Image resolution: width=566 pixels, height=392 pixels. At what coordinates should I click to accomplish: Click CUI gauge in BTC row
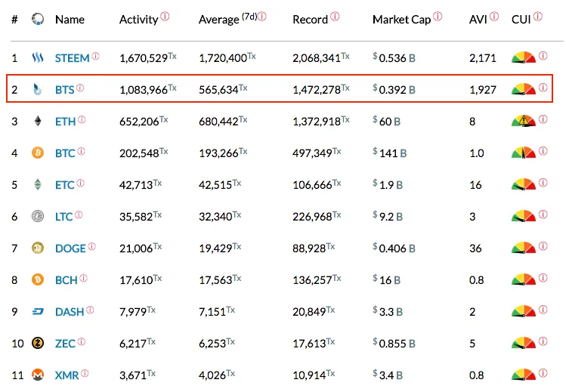pyautogui.click(x=524, y=153)
